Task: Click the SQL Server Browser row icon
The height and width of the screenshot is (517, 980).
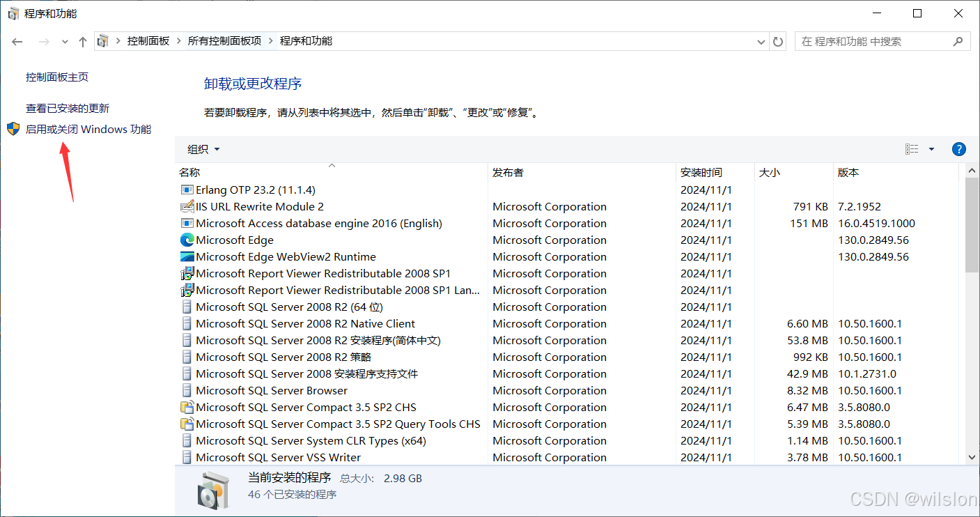Action: pos(187,390)
